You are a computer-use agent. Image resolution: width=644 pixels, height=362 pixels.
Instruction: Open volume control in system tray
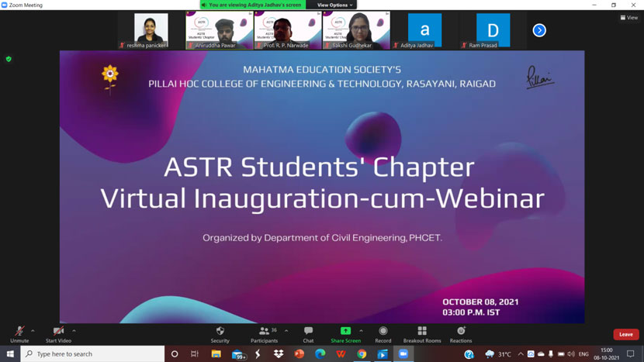point(571,353)
